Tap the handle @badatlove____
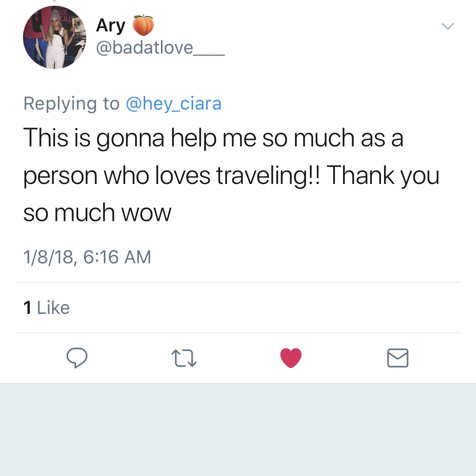The image size is (476, 476). pyautogui.click(x=160, y=48)
